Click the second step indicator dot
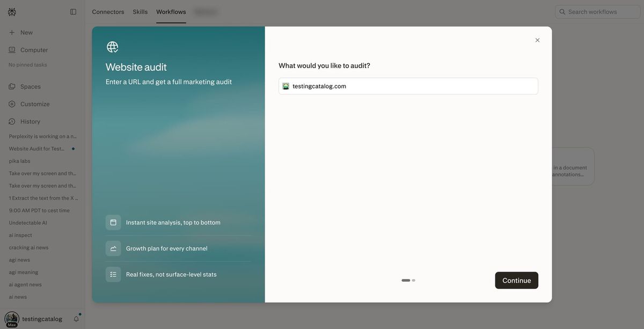The height and width of the screenshot is (329, 644). click(414, 280)
